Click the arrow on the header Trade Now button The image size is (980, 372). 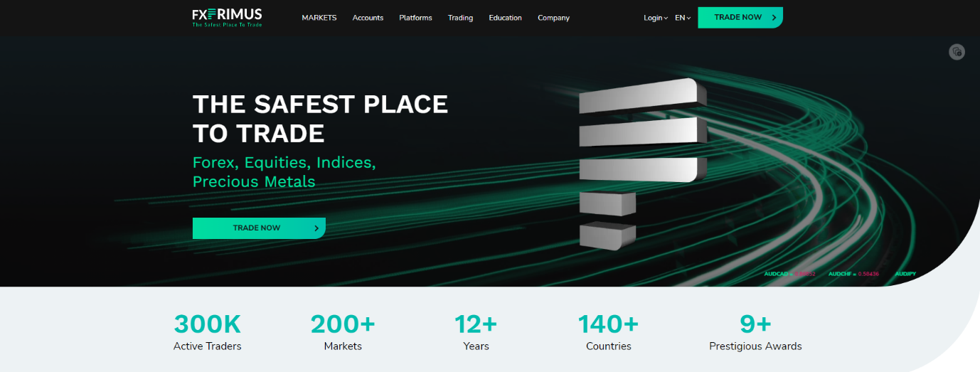click(x=774, y=18)
